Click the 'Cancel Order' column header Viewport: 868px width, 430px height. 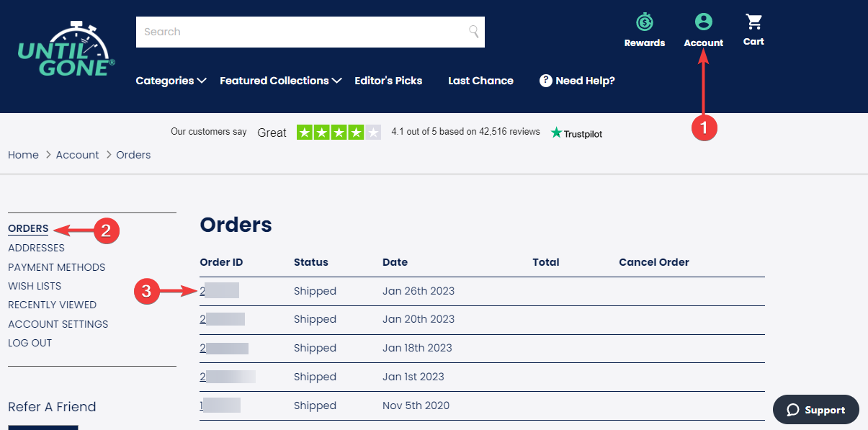click(654, 262)
